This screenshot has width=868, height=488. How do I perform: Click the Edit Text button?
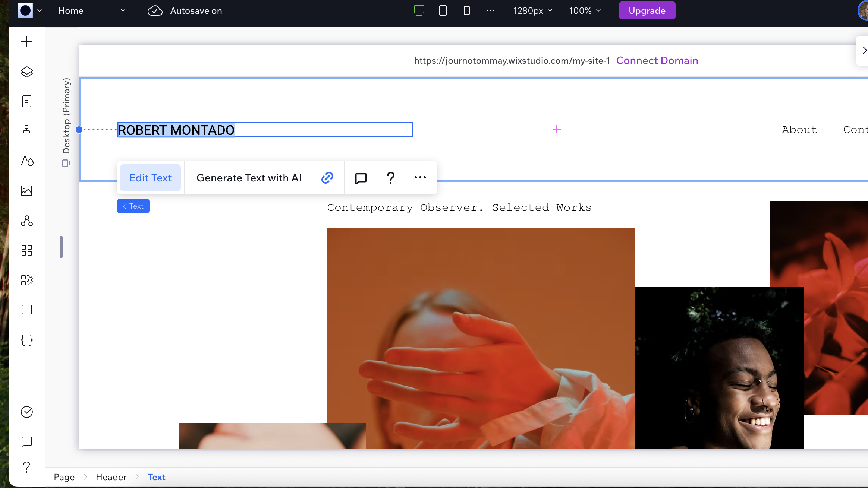point(150,178)
